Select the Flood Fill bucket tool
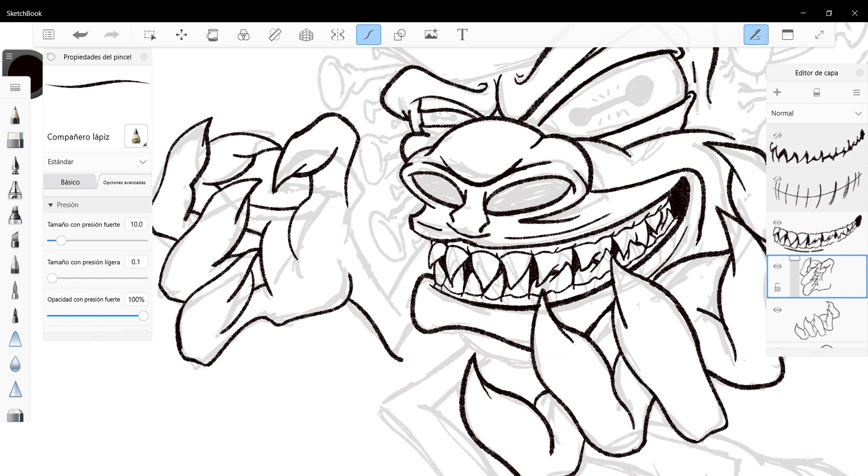Screen dimensions: 868x476 [x=212, y=35]
